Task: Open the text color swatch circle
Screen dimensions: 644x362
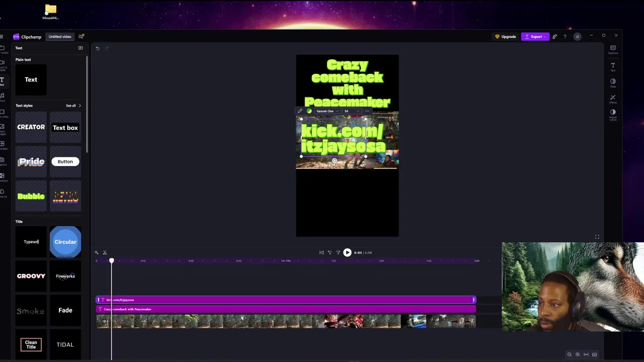Action: 309,111
